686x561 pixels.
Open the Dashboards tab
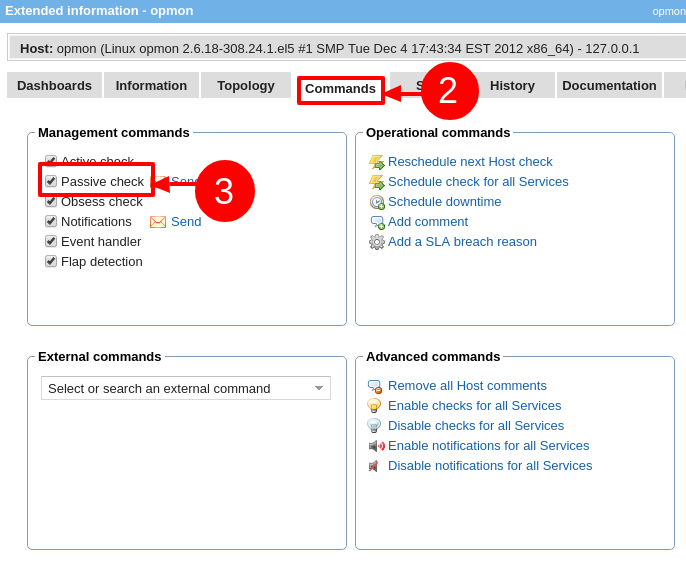[x=54, y=85]
